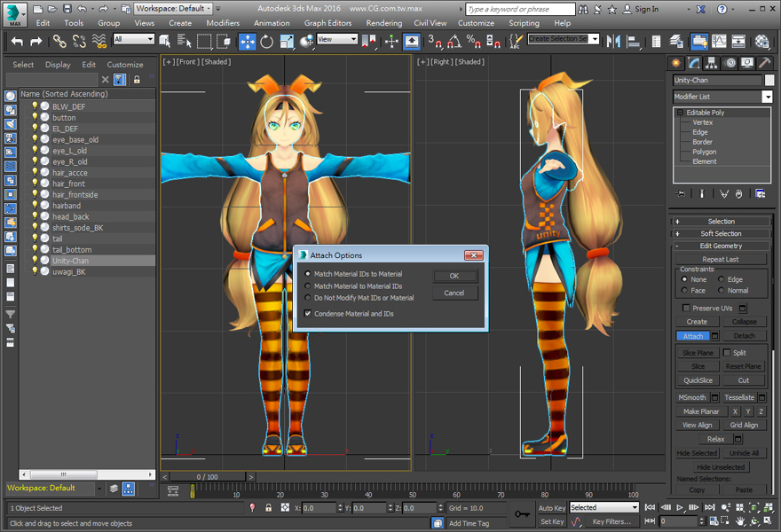Click the Align tool in main toolbar
This screenshot has height=532, width=781.
(x=633, y=42)
